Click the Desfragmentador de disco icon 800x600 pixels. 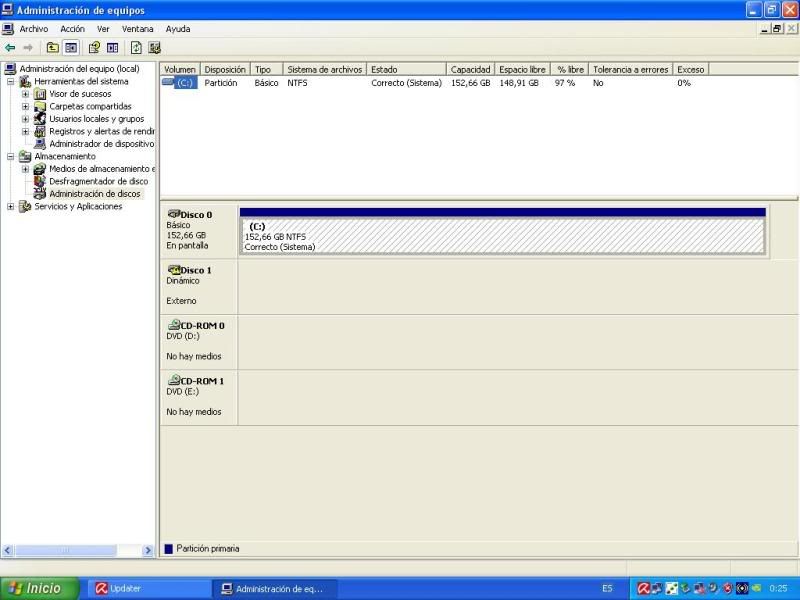pyautogui.click(x=40, y=181)
